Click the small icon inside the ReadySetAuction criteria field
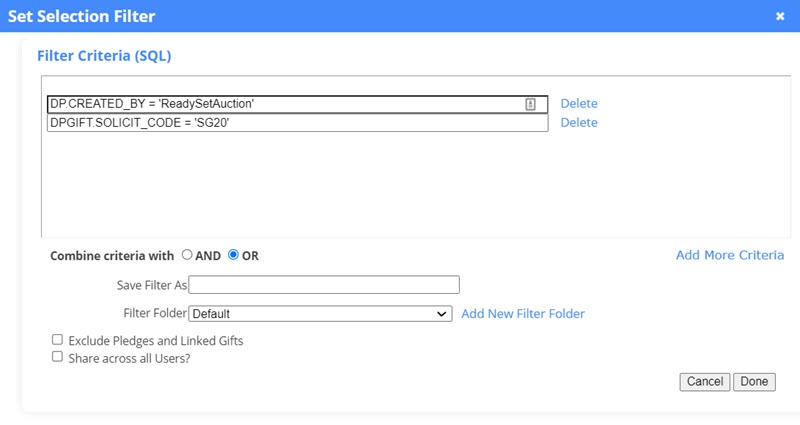This screenshot has width=800, height=425. click(530, 104)
